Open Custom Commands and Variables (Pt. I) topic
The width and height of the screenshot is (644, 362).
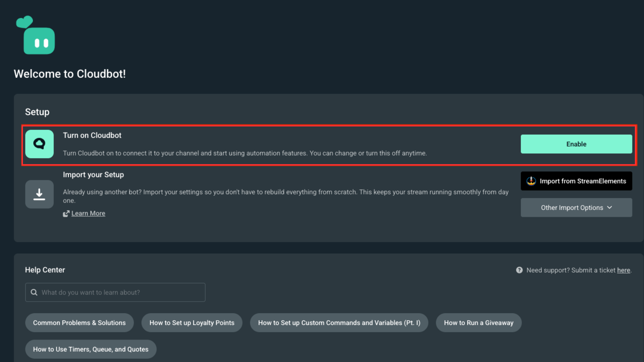[x=339, y=323]
